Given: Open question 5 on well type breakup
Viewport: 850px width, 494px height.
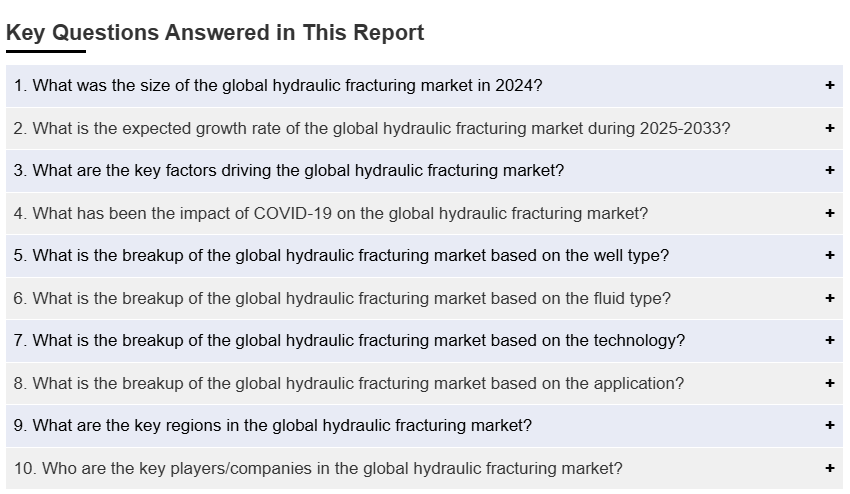Looking at the screenshot, I should pos(341,256).
